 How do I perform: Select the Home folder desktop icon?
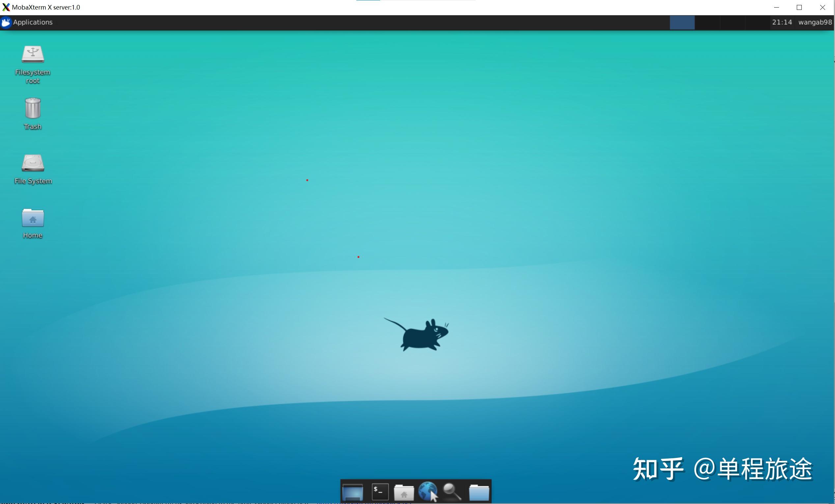(x=33, y=218)
